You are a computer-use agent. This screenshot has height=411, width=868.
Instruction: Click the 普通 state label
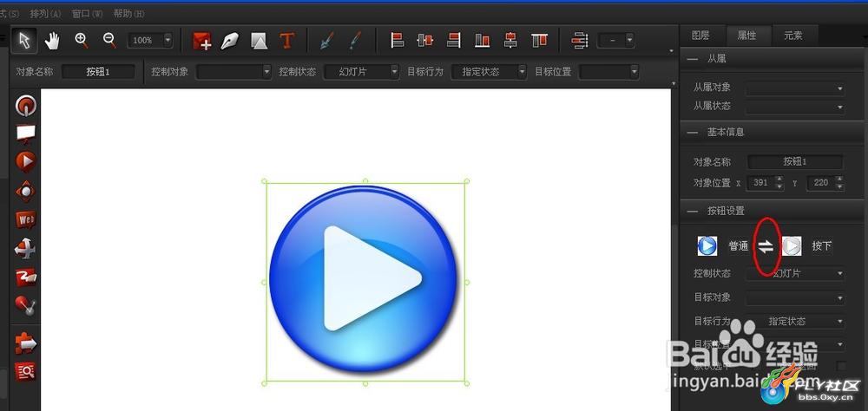point(738,246)
